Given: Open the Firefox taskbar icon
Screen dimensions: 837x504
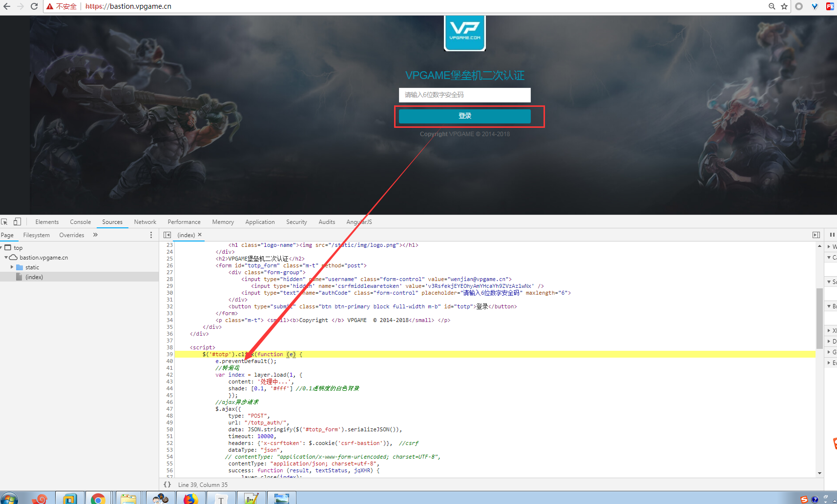Looking at the screenshot, I should pos(190,499).
